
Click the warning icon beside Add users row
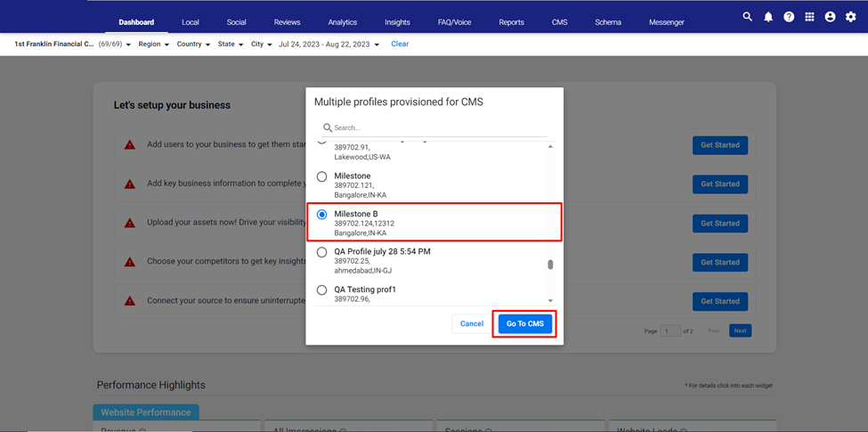(x=130, y=145)
